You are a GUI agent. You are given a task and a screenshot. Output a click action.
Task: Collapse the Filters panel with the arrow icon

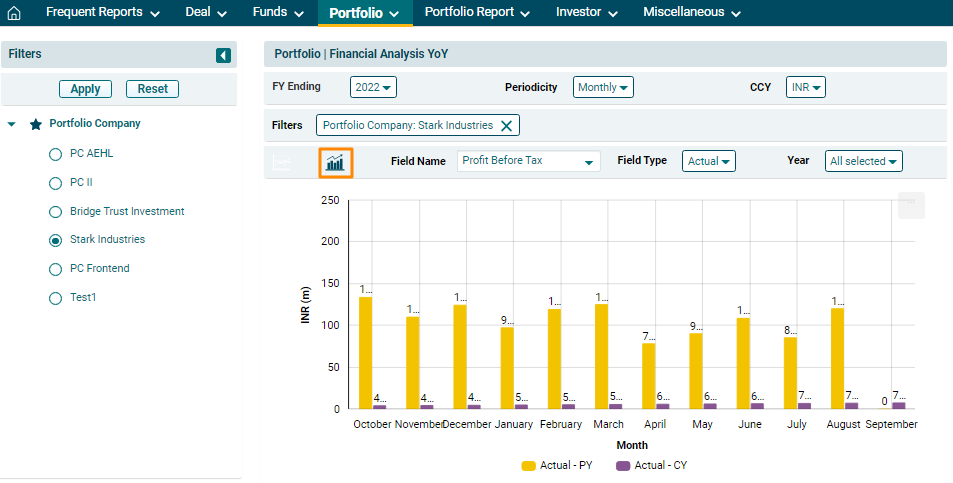tap(223, 55)
